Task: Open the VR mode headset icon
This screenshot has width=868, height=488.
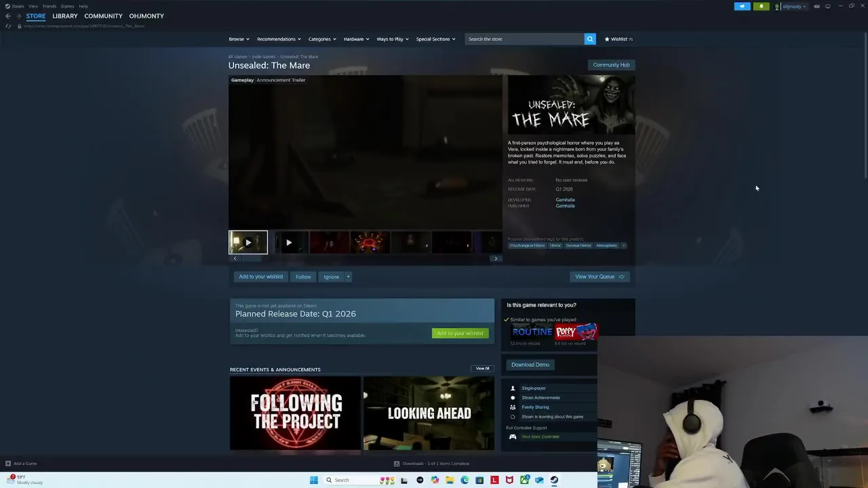Action: pos(816,6)
